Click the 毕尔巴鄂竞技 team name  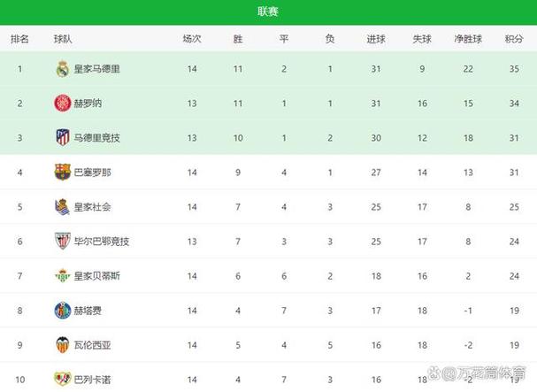point(102,242)
